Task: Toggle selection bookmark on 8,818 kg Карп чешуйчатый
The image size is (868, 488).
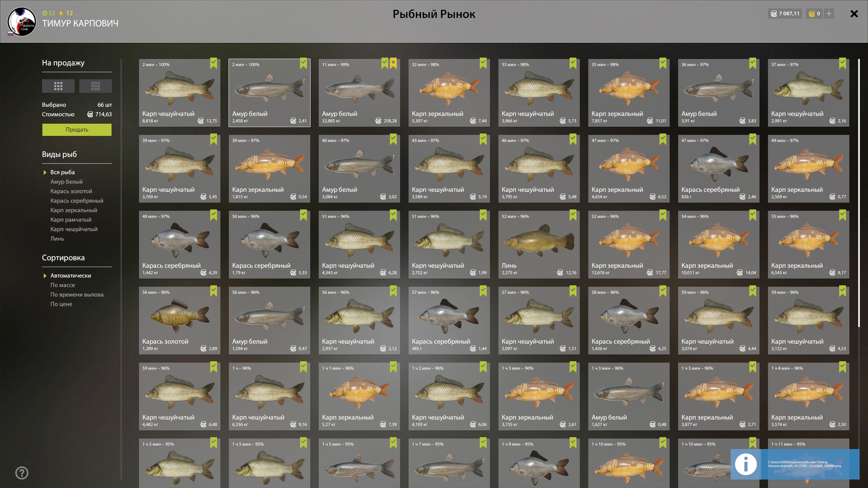Action: pyautogui.click(x=214, y=63)
